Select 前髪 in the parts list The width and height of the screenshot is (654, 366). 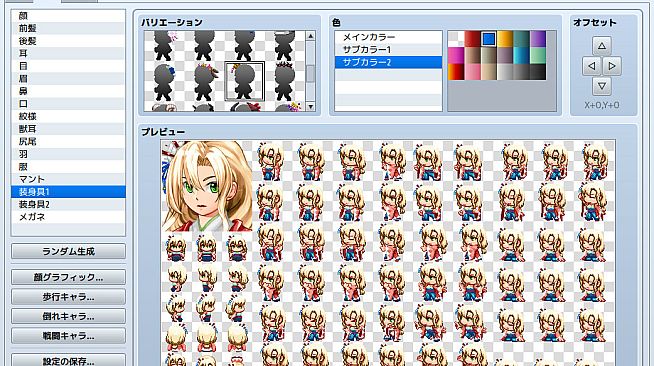pos(68,28)
